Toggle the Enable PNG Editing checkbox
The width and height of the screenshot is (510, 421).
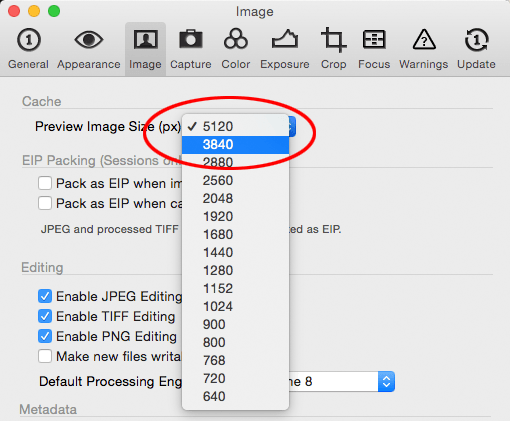click(x=45, y=336)
